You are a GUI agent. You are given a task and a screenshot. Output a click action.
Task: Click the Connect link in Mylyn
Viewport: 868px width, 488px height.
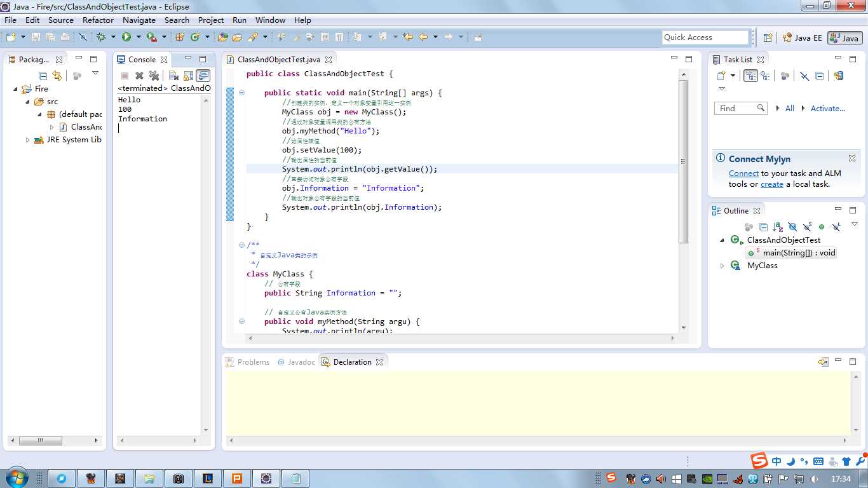[743, 173]
